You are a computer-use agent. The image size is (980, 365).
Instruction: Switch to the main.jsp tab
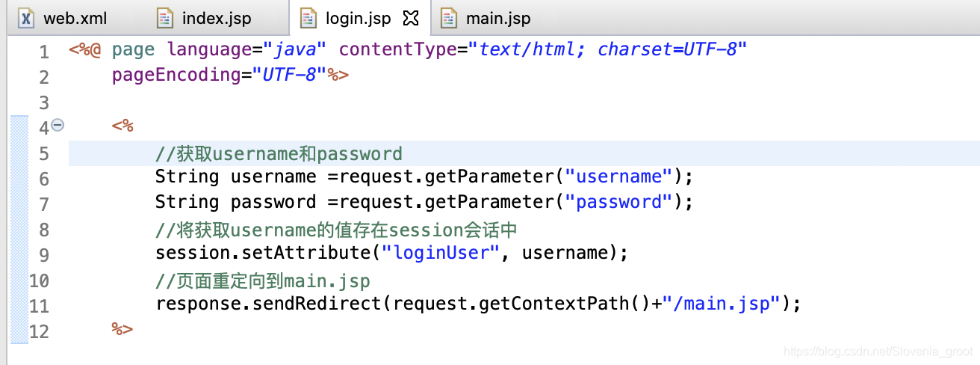click(486, 18)
